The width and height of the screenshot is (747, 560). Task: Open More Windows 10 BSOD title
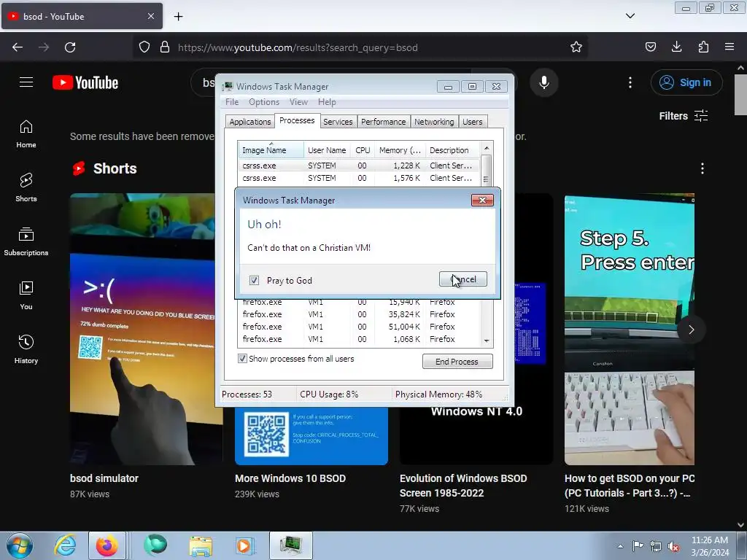click(290, 478)
